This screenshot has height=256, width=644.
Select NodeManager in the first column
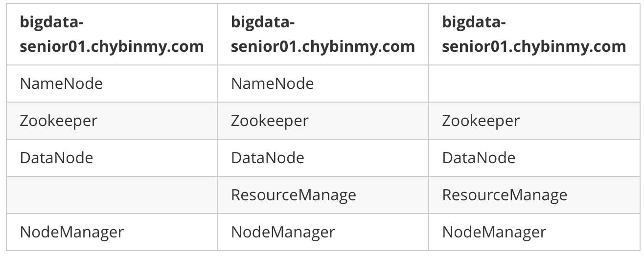point(72,232)
